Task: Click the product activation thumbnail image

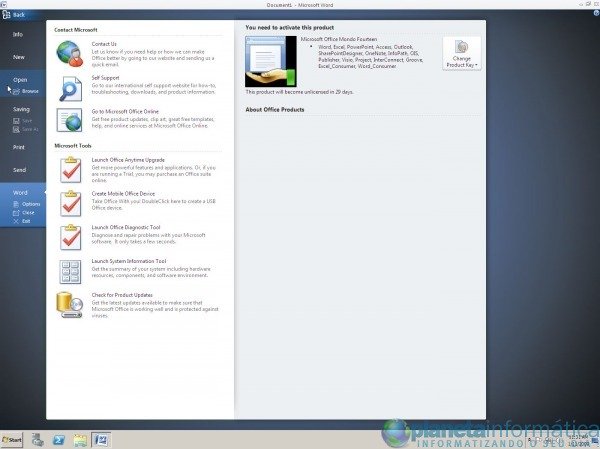Action: click(271, 61)
